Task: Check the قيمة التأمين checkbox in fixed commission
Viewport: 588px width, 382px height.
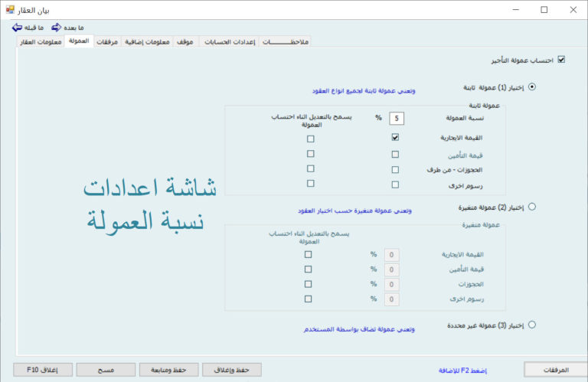Action: click(395, 154)
